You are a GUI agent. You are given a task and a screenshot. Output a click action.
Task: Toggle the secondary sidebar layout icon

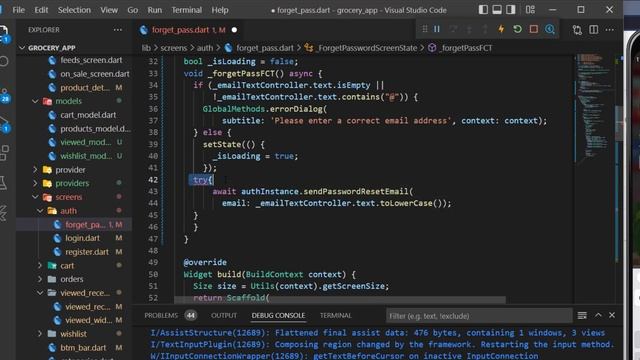(511, 10)
